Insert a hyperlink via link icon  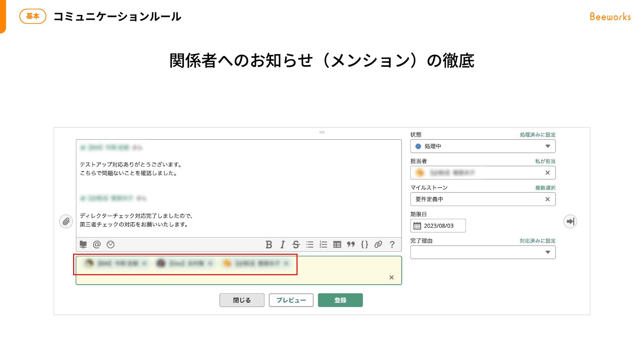[378, 244]
